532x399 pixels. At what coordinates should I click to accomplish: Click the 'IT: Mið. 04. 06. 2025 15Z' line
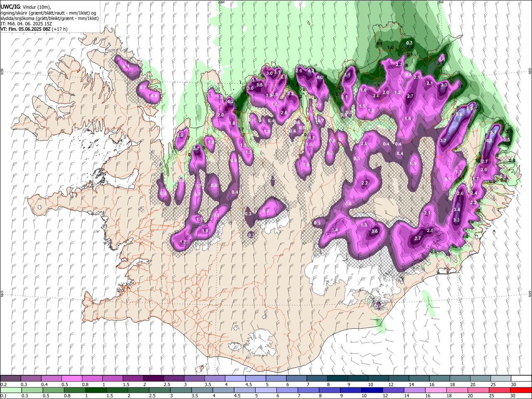(26, 24)
